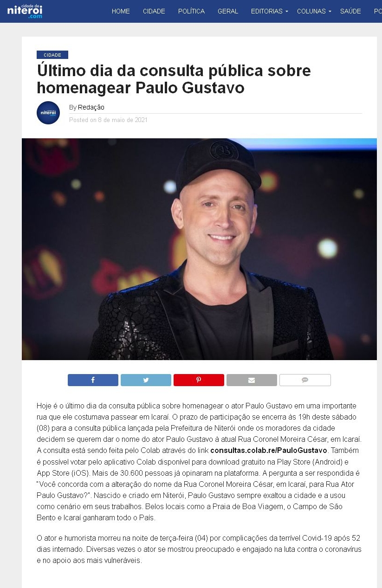Click the Cidade category tag
Viewport: 382px width, 588px height.
(52, 55)
